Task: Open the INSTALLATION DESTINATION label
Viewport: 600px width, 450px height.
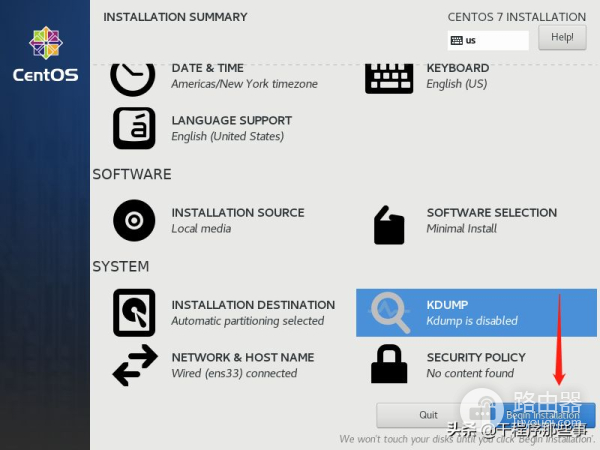Action: [x=253, y=305]
